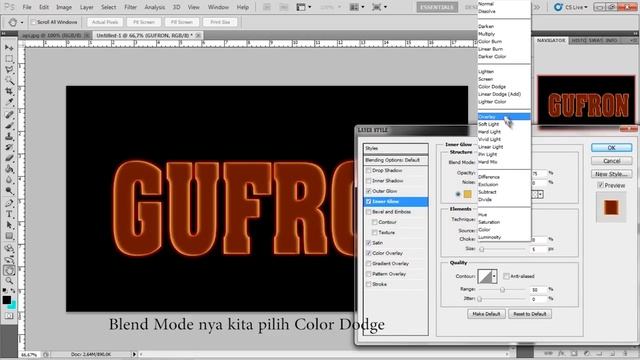The height and width of the screenshot is (360, 640).
Task: Select the Crop tool
Action: [9, 91]
